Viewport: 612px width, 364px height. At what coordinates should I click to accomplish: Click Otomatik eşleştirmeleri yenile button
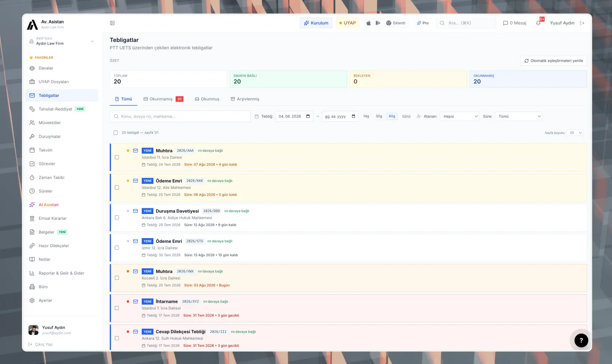pyautogui.click(x=554, y=61)
